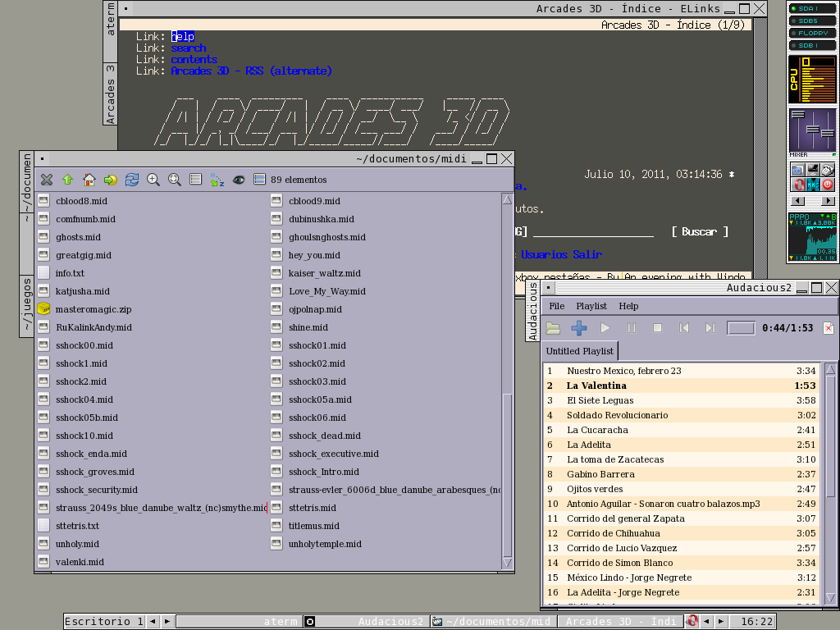Select track El Siete Leguas
The width and height of the screenshot is (840, 630).
click(x=680, y=400)
